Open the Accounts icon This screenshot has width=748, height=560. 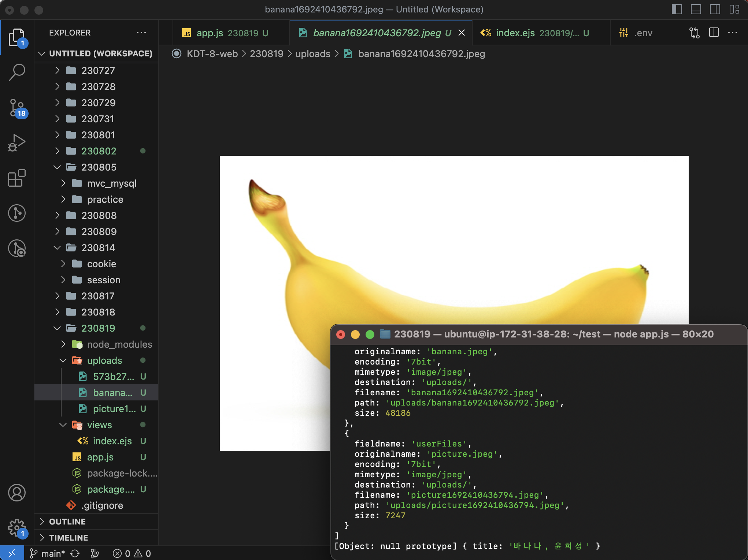click(x=17, y=493)
